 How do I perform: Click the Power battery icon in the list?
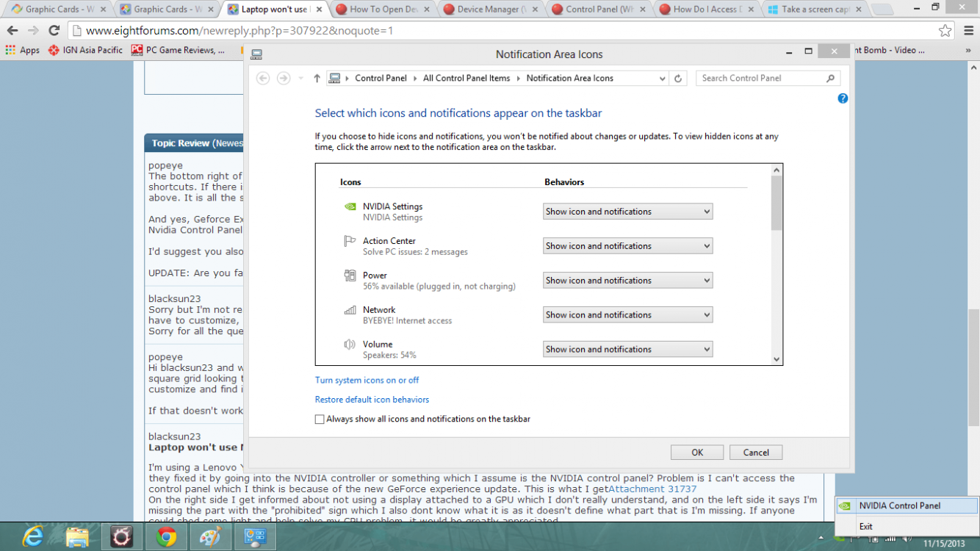(350, 275)
